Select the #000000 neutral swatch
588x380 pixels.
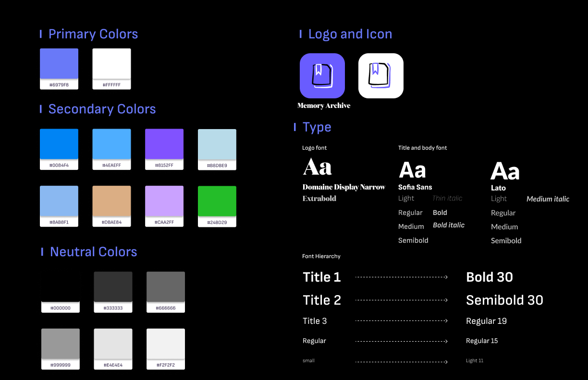(x=61, y=292)
